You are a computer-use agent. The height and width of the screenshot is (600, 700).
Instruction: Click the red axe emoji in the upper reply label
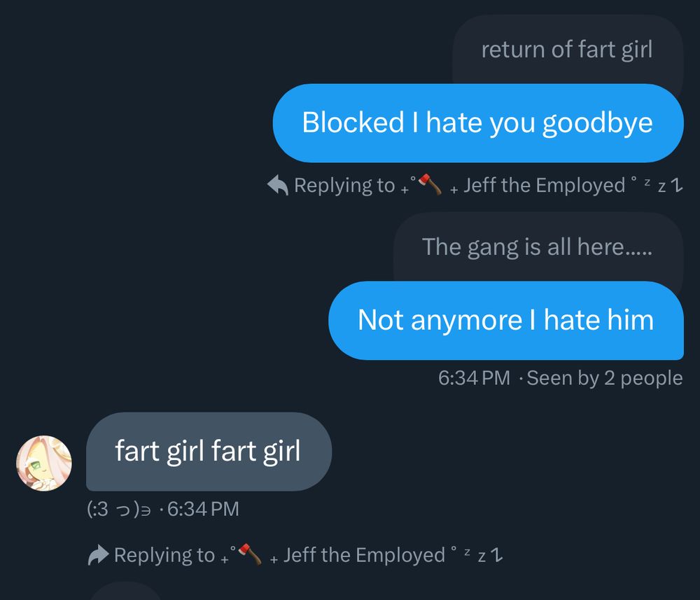click(430, 184)
